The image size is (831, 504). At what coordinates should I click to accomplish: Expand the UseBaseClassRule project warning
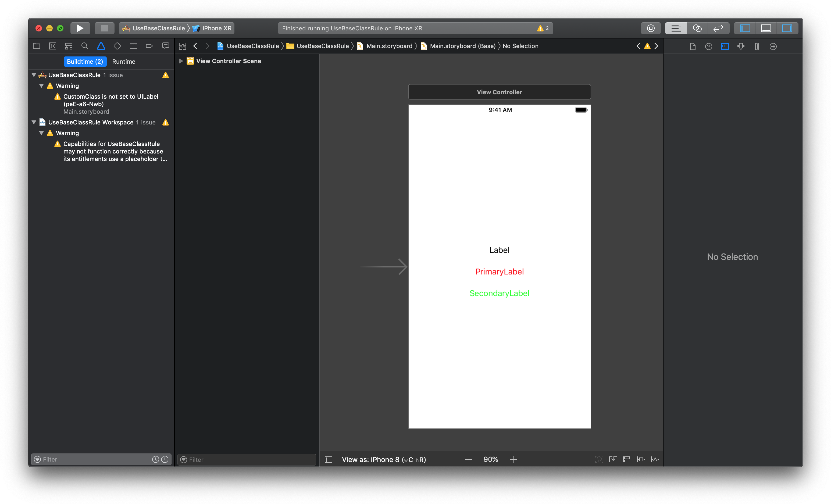[34, 75]
